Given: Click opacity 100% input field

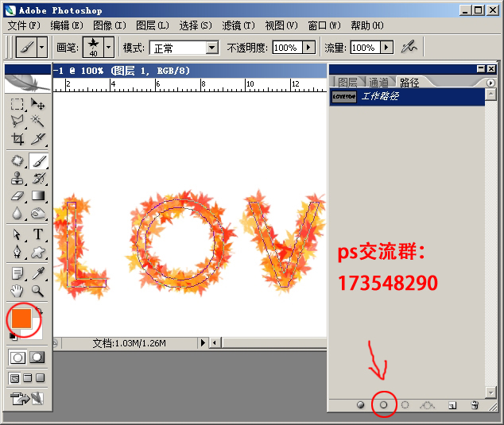Looking at the screenshot, I should tap(287, 48).
